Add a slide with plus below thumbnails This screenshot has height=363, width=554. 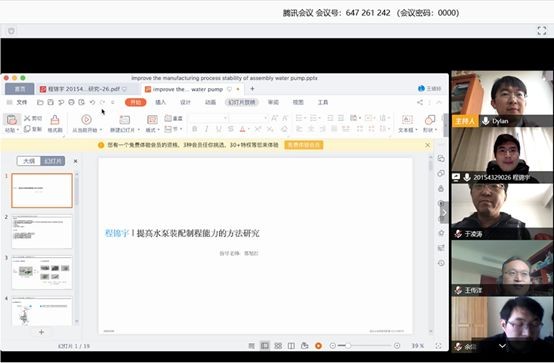click(x=41, y=332)
